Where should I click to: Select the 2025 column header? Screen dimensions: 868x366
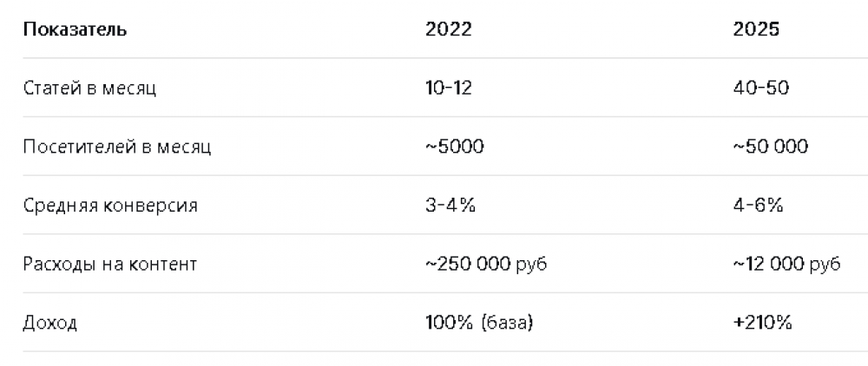click(x=756, y=29)
